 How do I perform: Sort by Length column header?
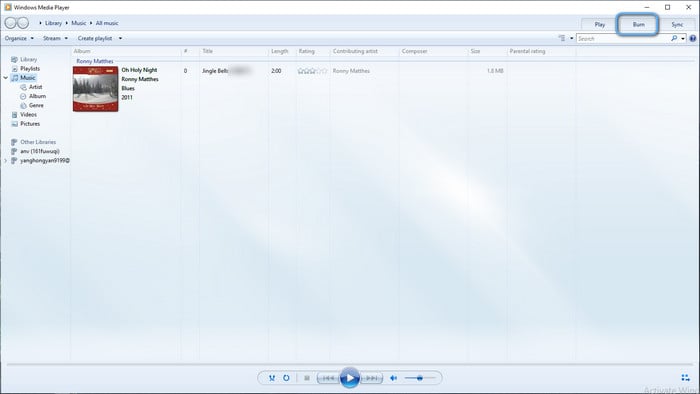(x=280, y=51)
